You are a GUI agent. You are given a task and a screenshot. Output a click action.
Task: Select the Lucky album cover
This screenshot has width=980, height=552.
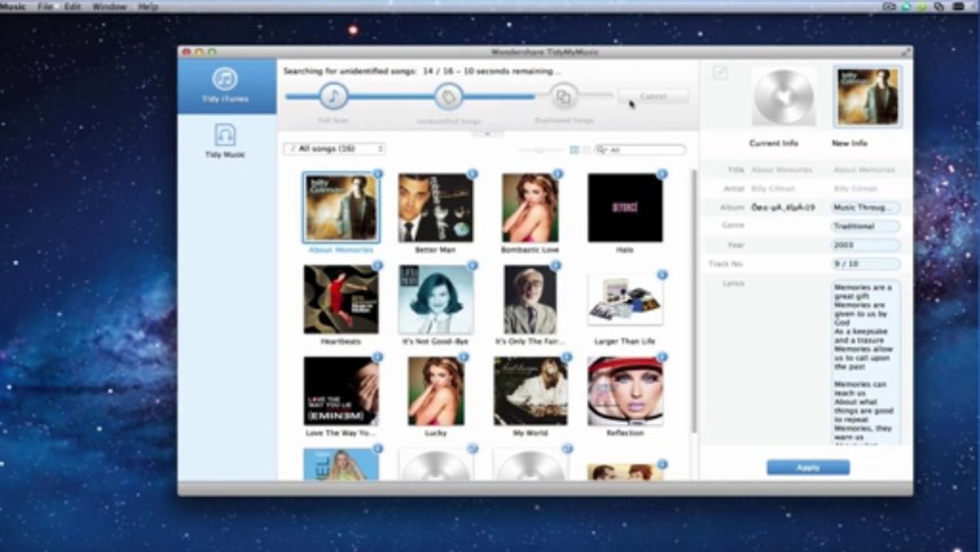point(435,391)
